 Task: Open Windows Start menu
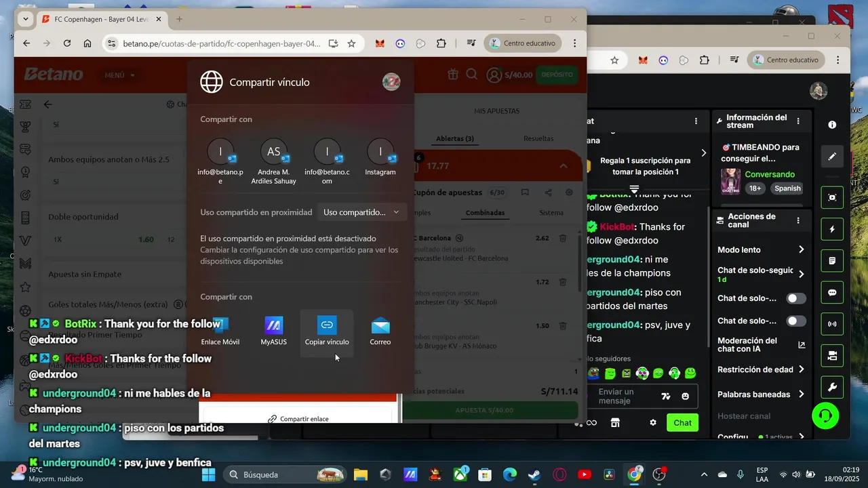point(208,474)
